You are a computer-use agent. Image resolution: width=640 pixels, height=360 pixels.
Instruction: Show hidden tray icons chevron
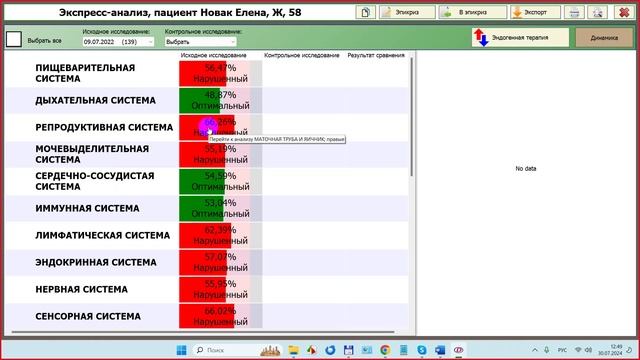tap(535, 350)
